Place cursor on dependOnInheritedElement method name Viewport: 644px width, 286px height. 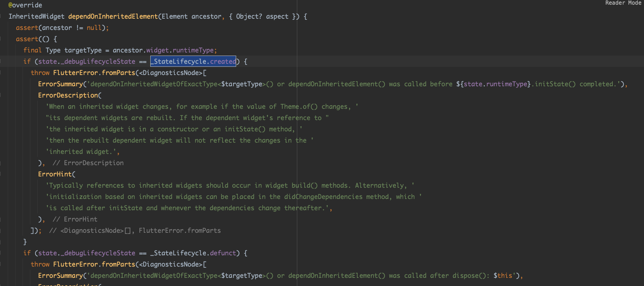tap(113, 16)
